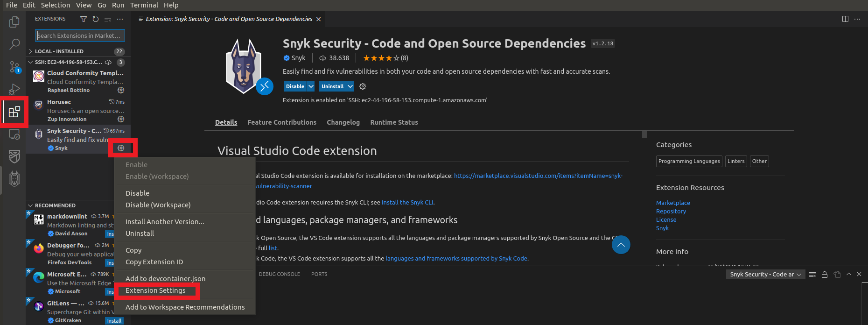868x325 pixels.
Task: Switch to the Feature Contributions tab
Action: click(282, 122)
